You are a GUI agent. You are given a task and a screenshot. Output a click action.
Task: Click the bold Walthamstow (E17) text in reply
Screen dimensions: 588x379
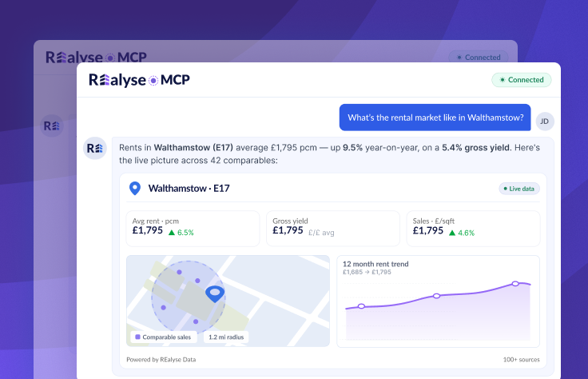193,147
